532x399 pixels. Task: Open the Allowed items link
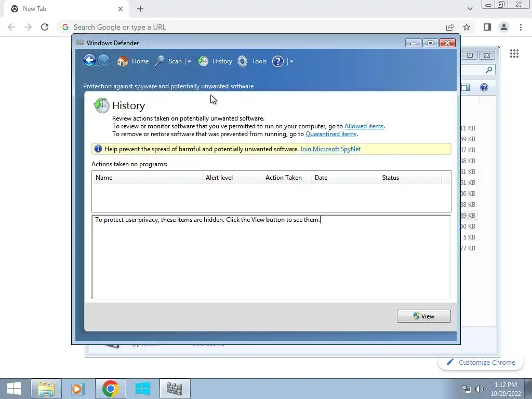coord(364,126)
